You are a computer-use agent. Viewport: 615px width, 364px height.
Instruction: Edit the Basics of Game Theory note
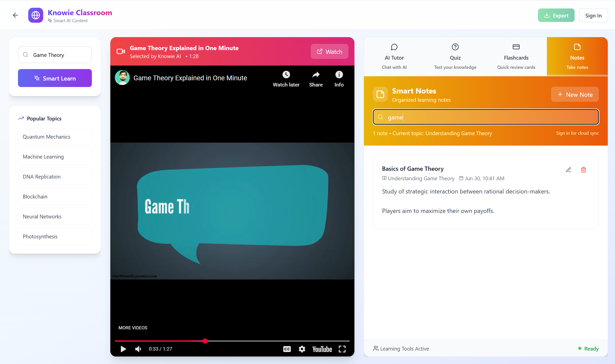click(568, 170)
